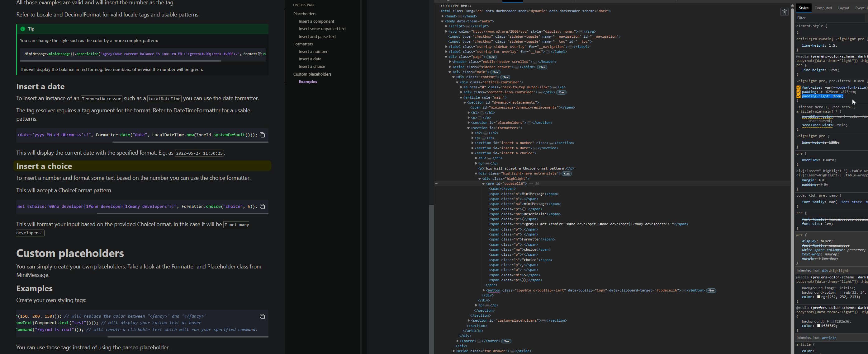Click the accessibility icon in DOM inspector
The image size is (868, 354).
785,12
